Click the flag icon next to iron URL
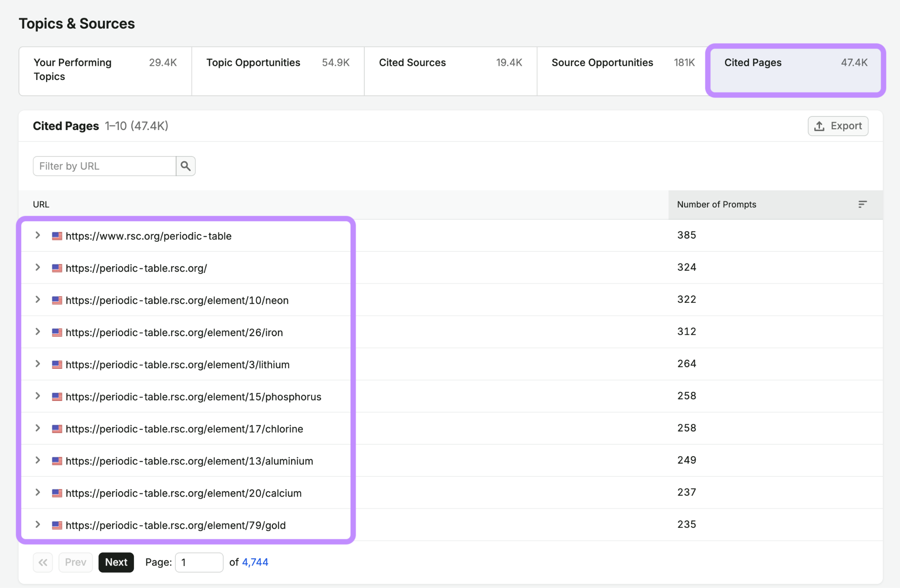Viewport: 900px width, 588px height. coord(57,333)
